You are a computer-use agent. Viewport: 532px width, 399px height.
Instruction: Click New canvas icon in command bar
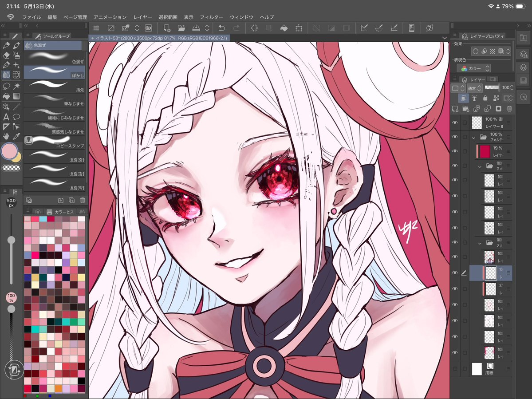coord(166,28)
